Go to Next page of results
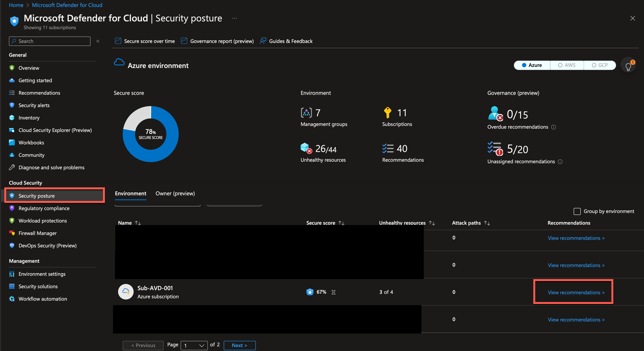 pyautogui.click(x=239, y=346)
